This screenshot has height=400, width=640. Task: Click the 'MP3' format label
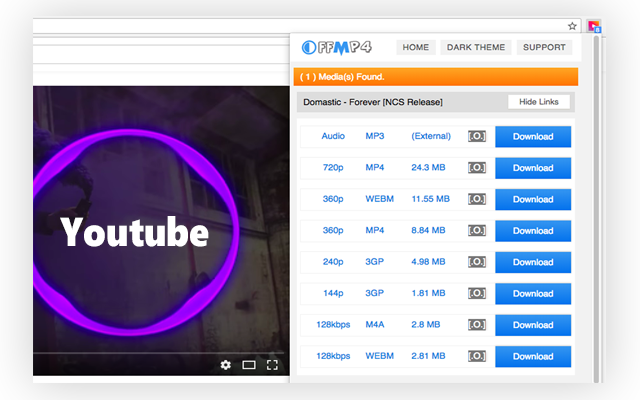pos(375,136)
